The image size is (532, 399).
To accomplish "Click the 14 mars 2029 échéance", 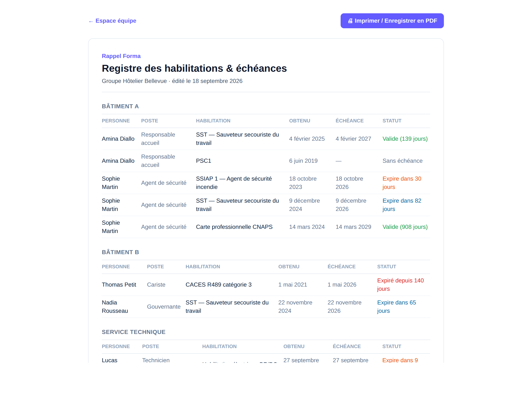I will point(353,227).
